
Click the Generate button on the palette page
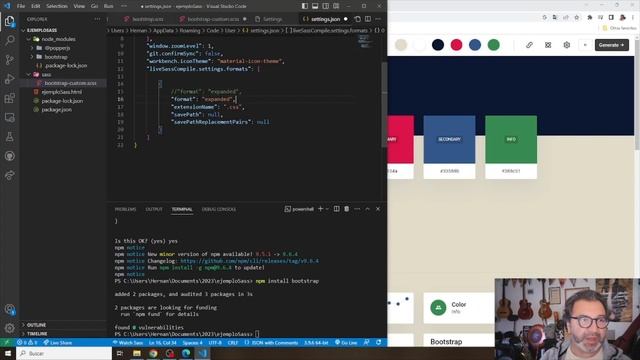click(x=611, y=45)
